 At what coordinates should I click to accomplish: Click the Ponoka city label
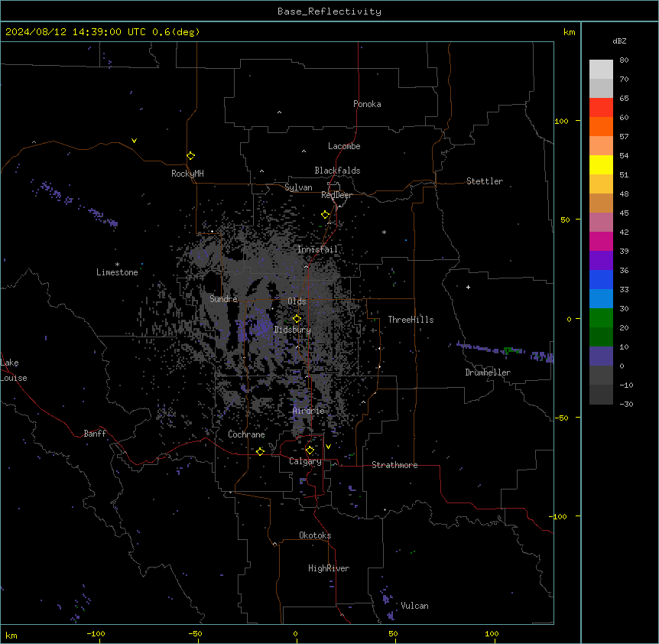click(x=367, y=104)
